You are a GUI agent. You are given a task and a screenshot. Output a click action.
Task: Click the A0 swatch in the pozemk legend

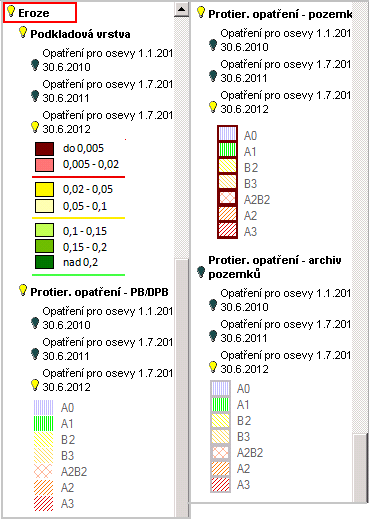[227, 134]
